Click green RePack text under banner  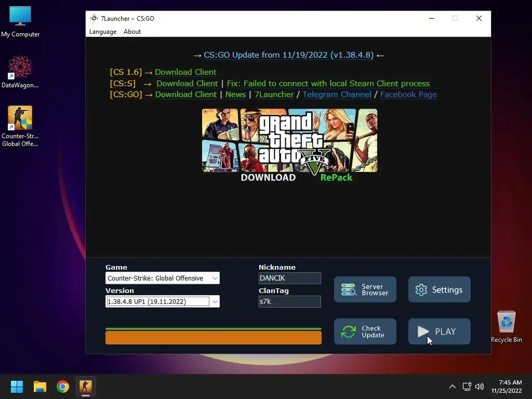(x=336, y=178)
